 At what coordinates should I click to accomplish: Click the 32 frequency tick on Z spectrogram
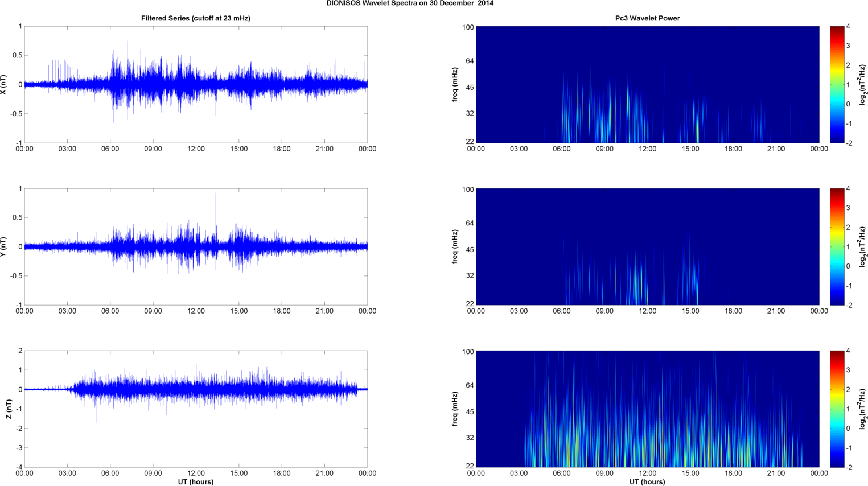pyautogui.click(x=470, y=438)
